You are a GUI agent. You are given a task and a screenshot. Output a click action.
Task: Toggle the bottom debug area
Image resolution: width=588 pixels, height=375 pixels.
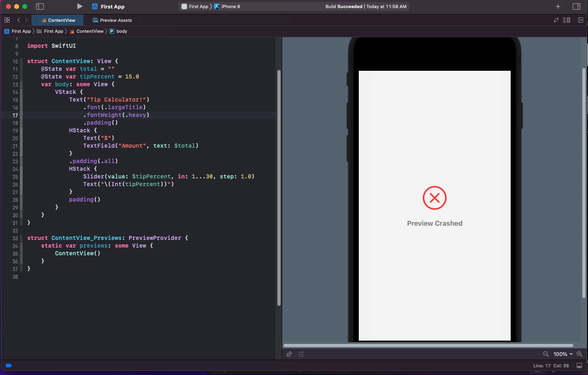point(579,365)
